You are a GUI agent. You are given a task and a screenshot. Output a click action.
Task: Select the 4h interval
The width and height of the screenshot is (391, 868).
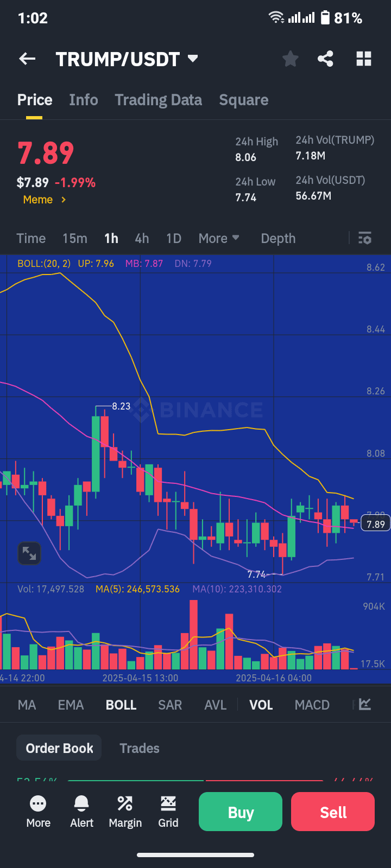click(142, 238)
